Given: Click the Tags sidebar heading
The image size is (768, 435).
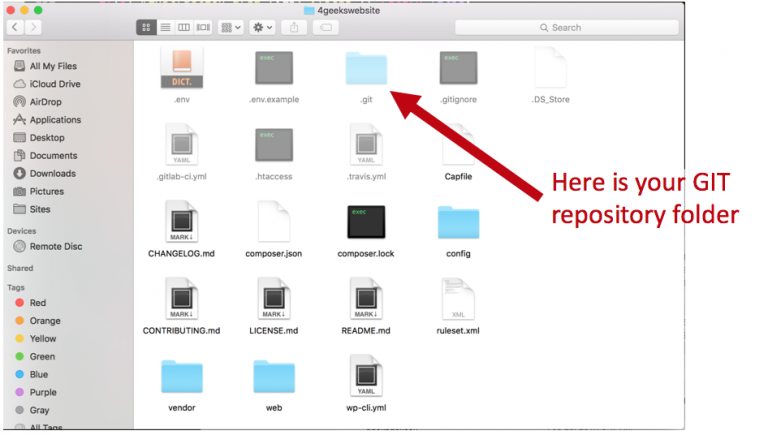Looking at the screenshot, I should pyautogui.click(x=16, y=288).
